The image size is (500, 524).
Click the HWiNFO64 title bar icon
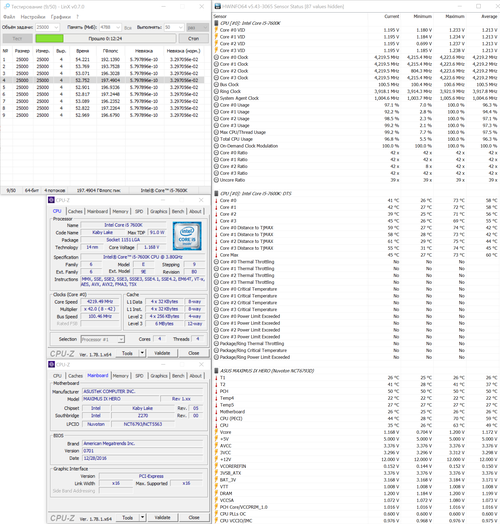[218, 6]
